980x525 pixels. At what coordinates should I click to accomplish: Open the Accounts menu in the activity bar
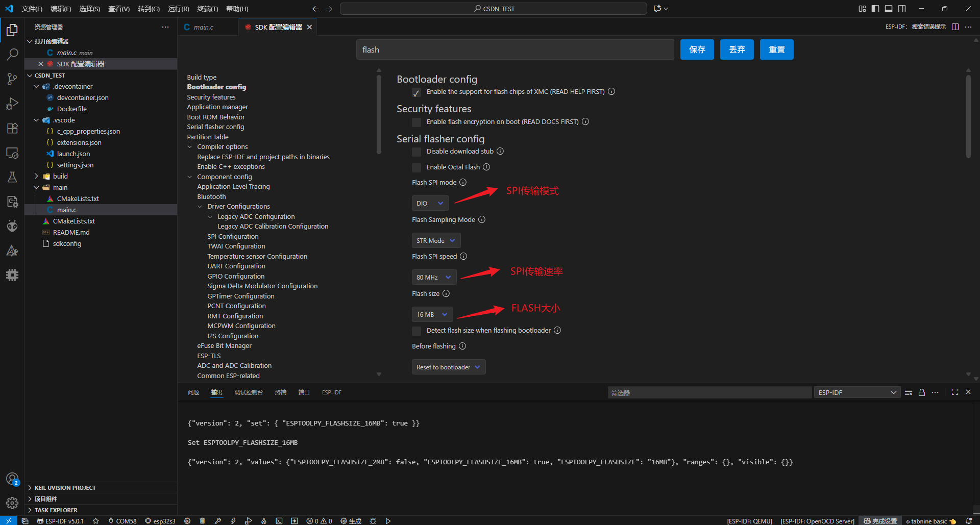tap(12, 479)
